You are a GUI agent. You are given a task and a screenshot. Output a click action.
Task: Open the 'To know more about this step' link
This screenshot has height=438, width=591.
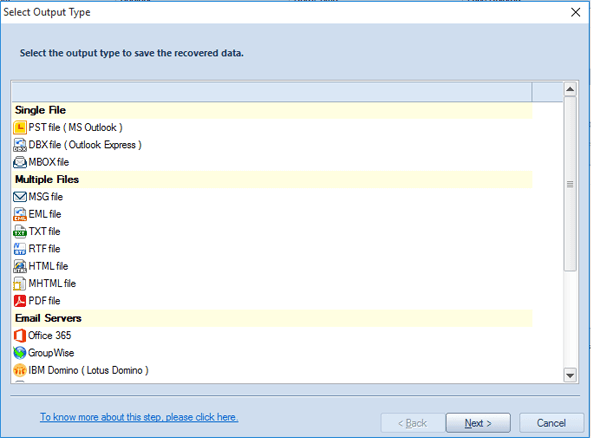(x=139, y=417)
